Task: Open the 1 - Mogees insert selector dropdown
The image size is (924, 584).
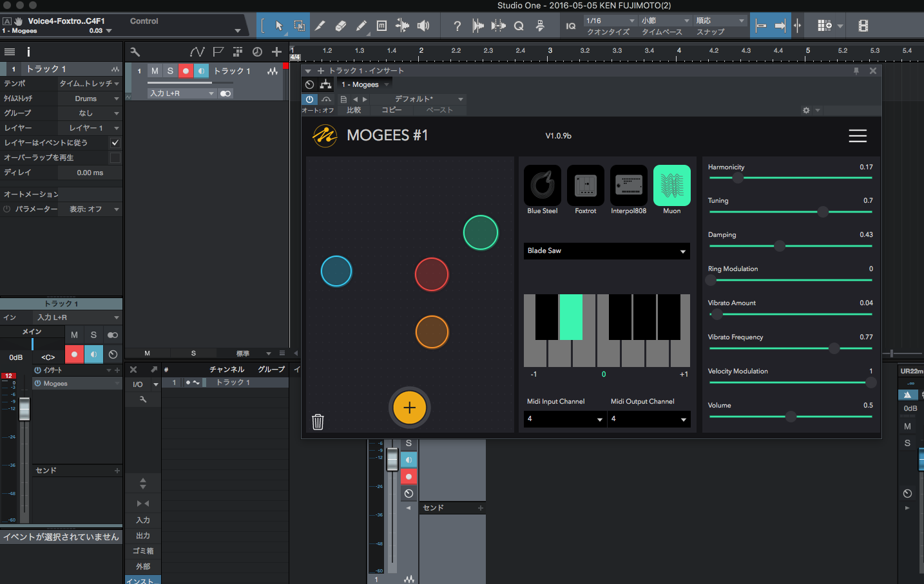Action: point(365,84)
